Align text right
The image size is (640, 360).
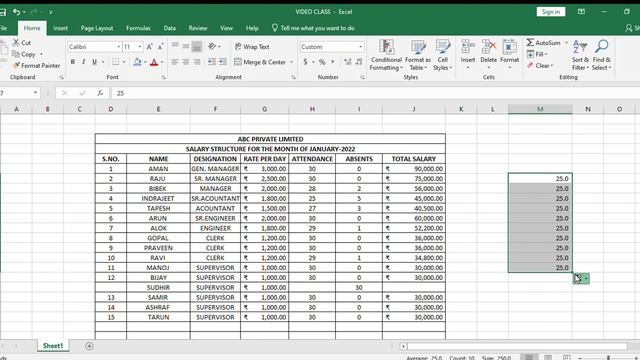coord(197,62)
